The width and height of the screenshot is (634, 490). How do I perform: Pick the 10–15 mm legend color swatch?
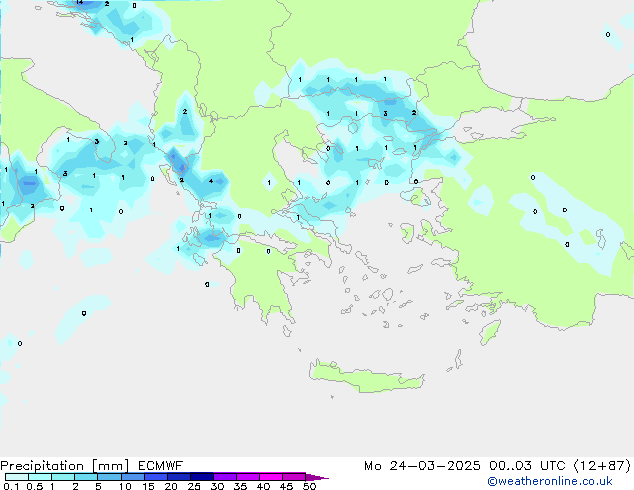pos(132,477)
